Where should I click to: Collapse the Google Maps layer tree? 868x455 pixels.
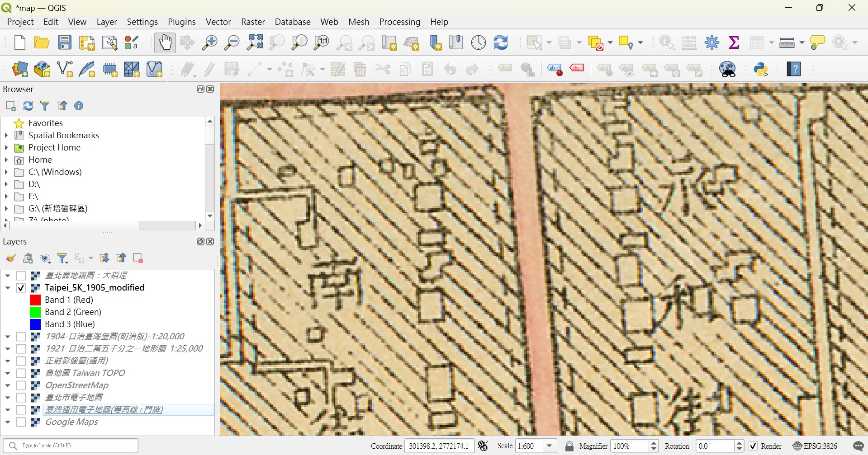tap(8, 422)
